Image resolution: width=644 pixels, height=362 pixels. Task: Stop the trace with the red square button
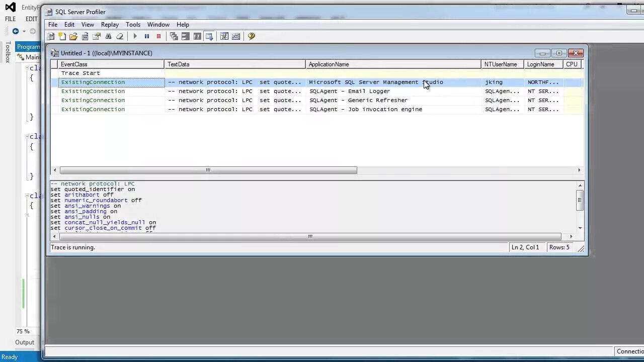coord(158,36)
